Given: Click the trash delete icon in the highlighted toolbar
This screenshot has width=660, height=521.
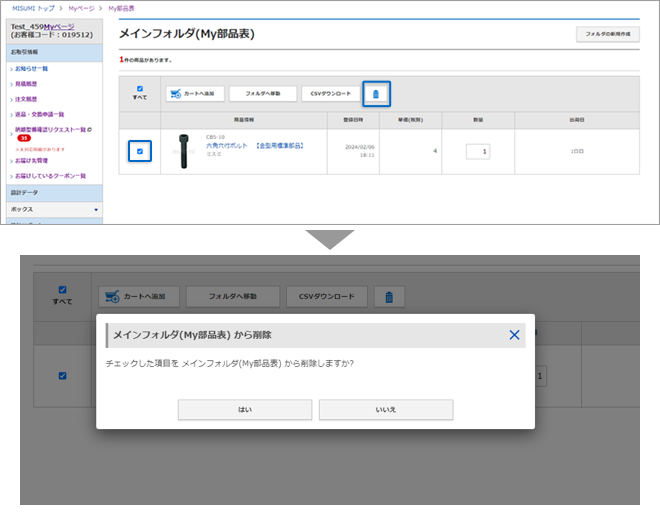Looking at the screenshot, I should 376,94.
